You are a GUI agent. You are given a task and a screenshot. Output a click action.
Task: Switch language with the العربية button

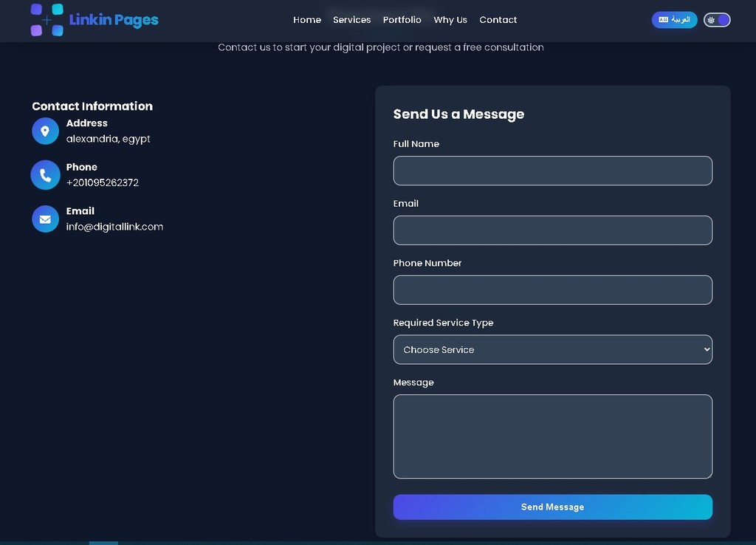point(674,20)
